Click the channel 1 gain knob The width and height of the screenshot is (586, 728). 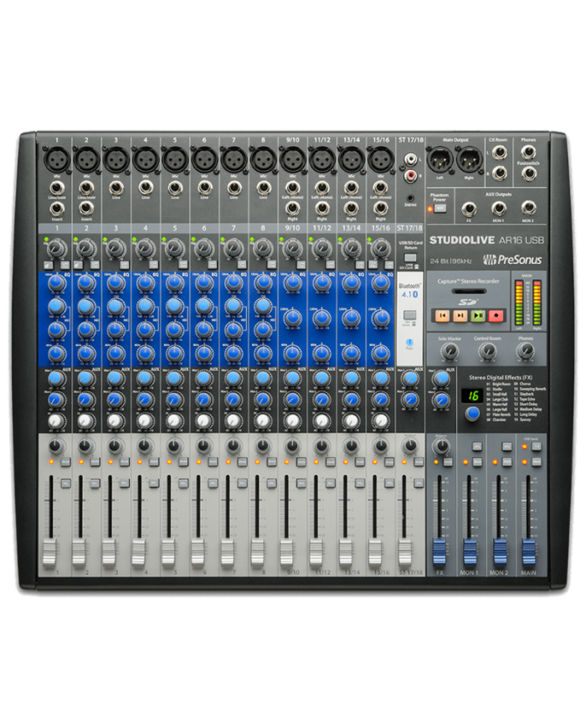(x=56, y=249)
